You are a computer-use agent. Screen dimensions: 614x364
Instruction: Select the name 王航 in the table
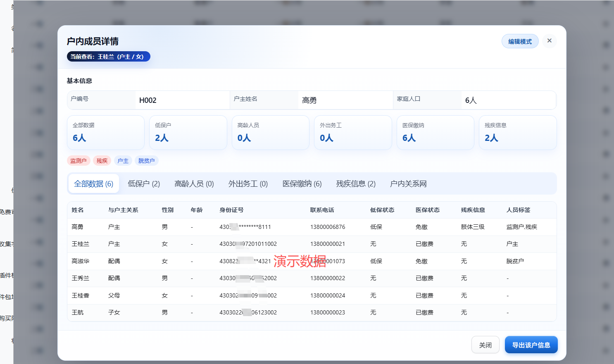click(78, 312)
